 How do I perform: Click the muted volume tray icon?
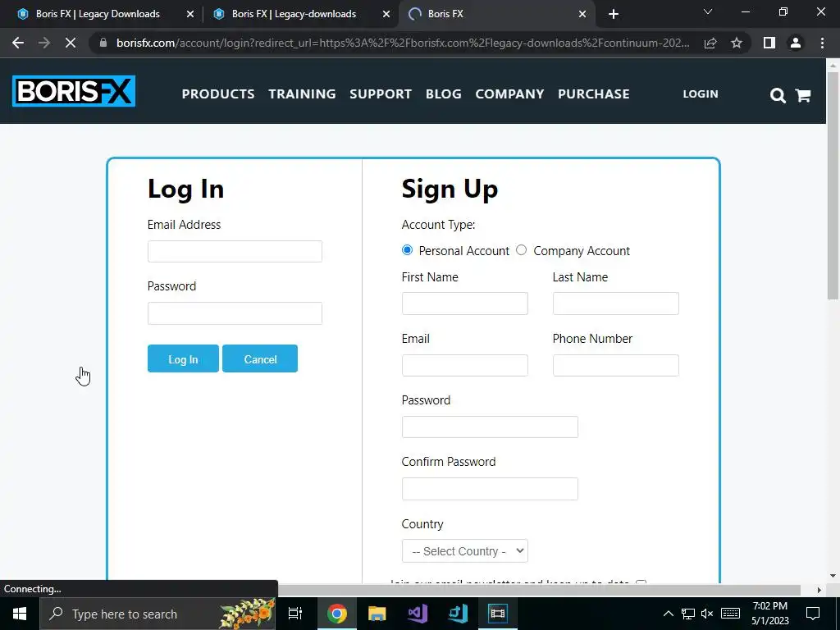(x=707, y=614)
